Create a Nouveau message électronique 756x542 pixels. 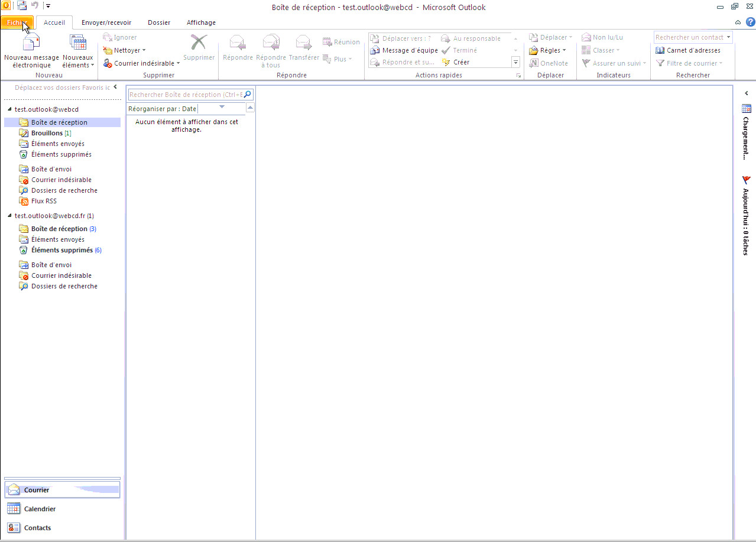31,51
